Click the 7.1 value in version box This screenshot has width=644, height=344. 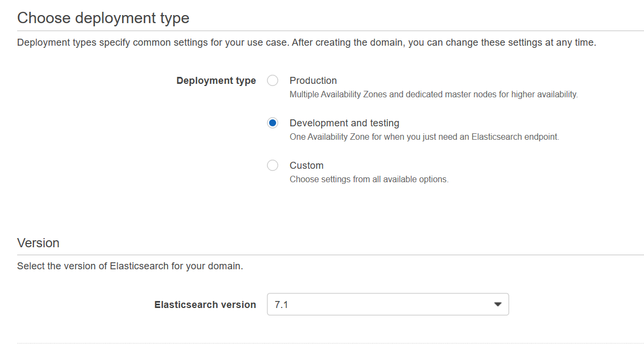click(x=281, y=305)
